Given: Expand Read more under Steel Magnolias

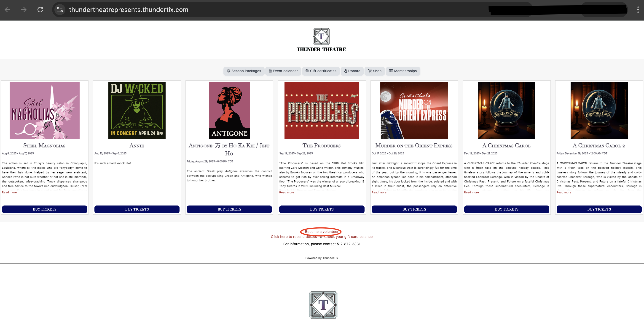Looking at the screenshot, I should pos(9,192).
